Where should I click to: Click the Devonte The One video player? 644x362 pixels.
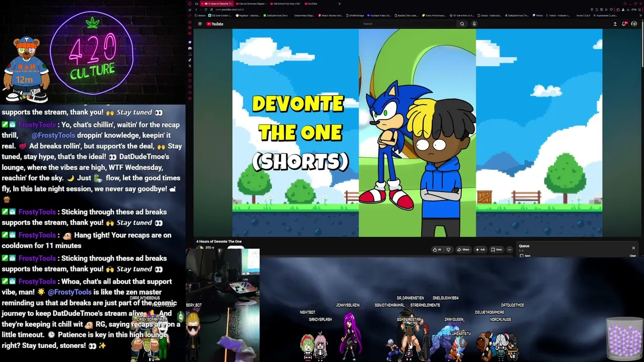(417, 133)
